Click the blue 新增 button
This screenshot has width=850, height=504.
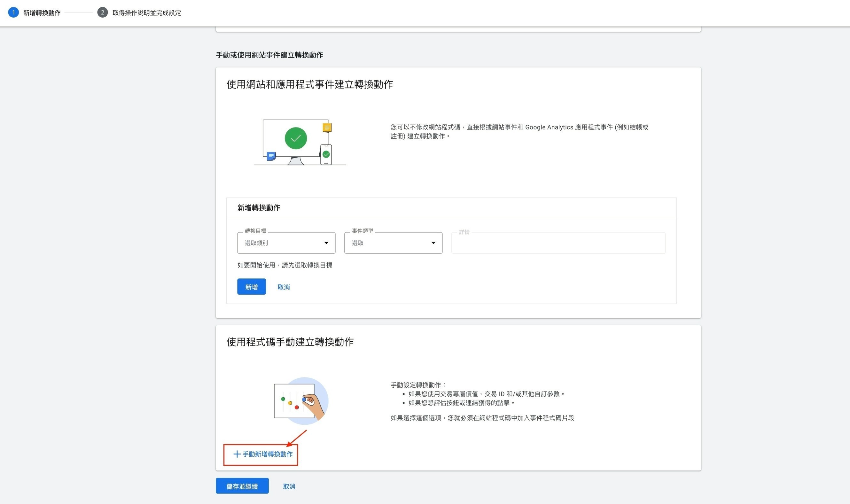click(251, 287)
